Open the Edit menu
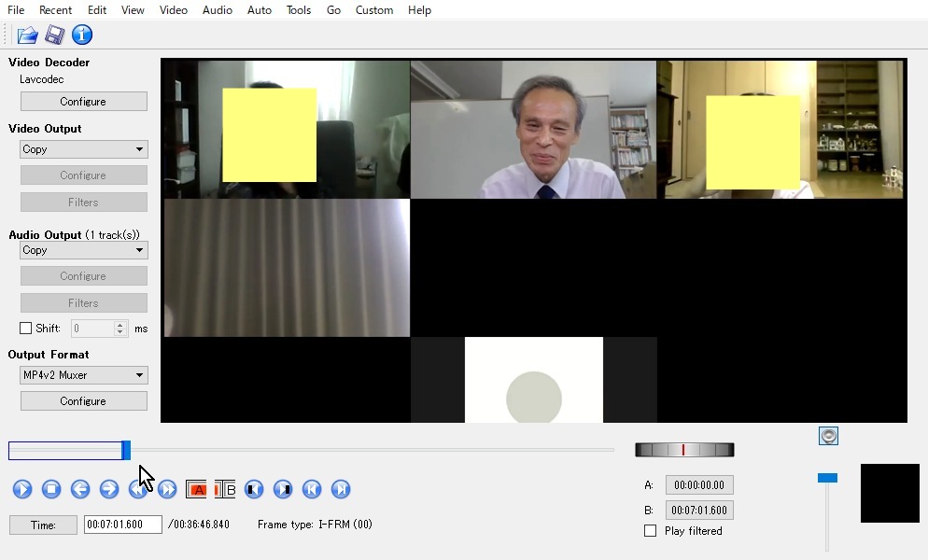928x560 pixels. (x=97, y=10)
